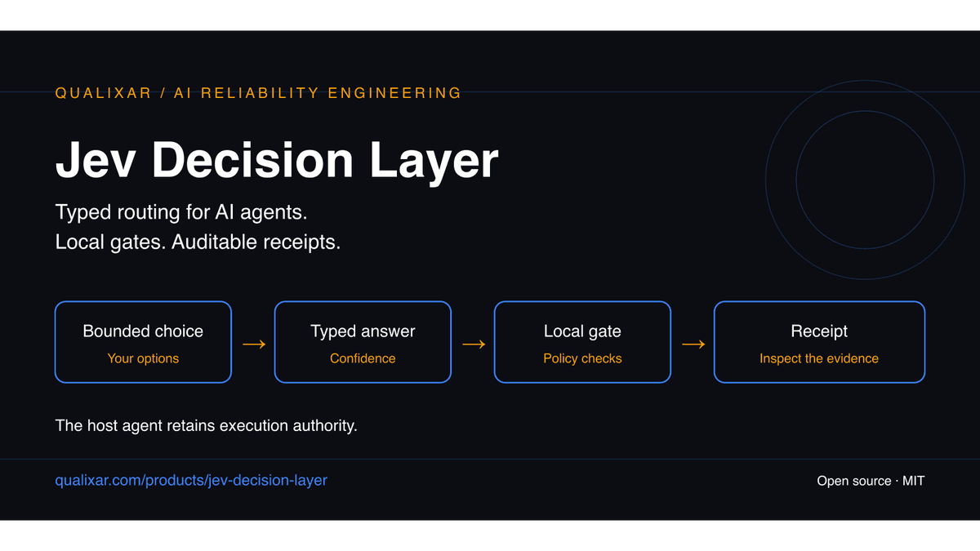
Task: Click the Local gate box
Action: point(582,342)
